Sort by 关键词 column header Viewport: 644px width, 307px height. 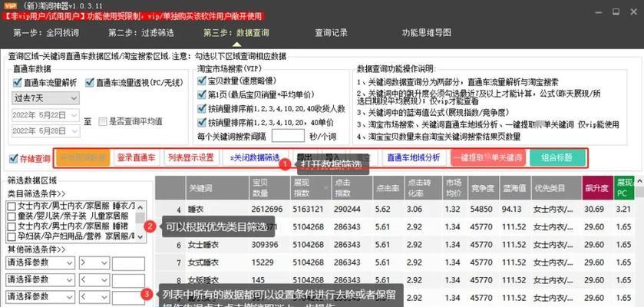(x=217, y=188)
